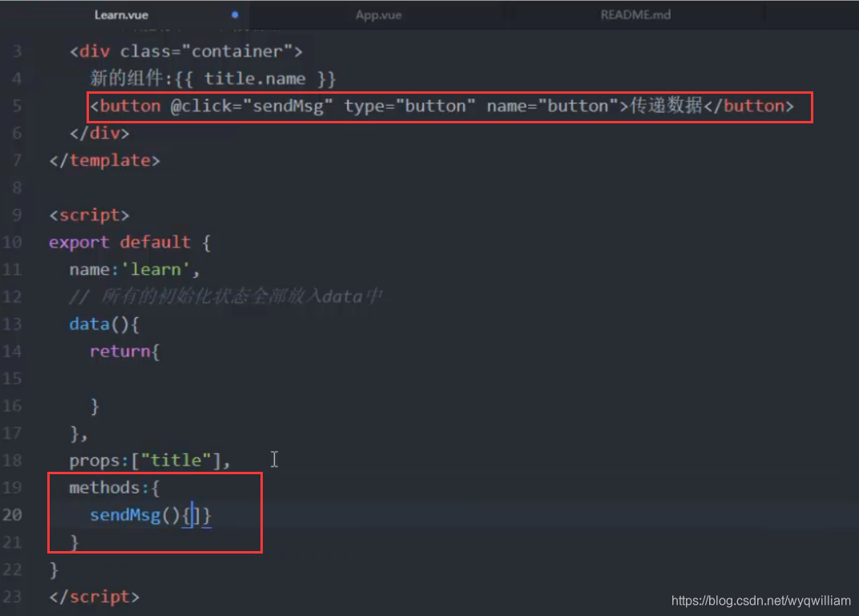Click line number 5 in gutter
This screenshot has width=859, height=616.
[17, 106]
